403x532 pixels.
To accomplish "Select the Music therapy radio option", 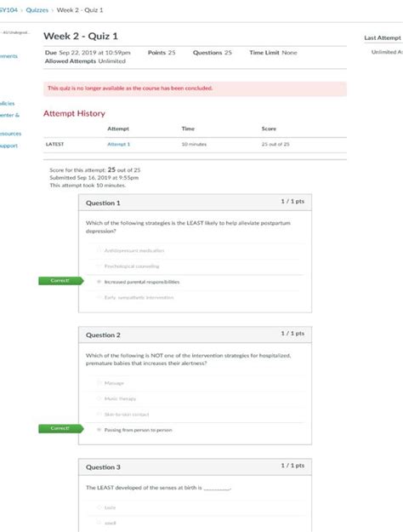I will [x=99, y=398].
